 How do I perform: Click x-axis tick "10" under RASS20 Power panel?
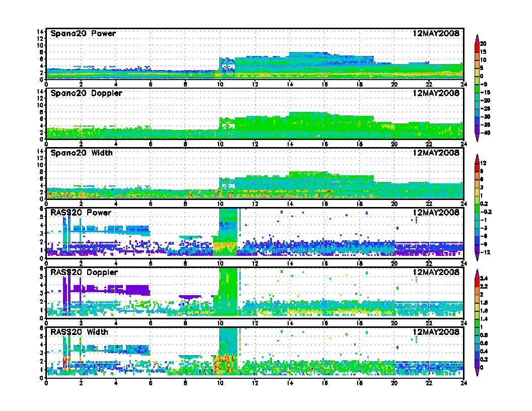coord(220,263)
